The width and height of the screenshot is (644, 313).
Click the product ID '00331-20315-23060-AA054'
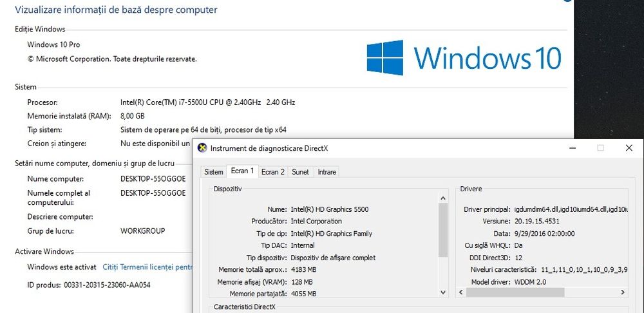(x=107, y=285)
